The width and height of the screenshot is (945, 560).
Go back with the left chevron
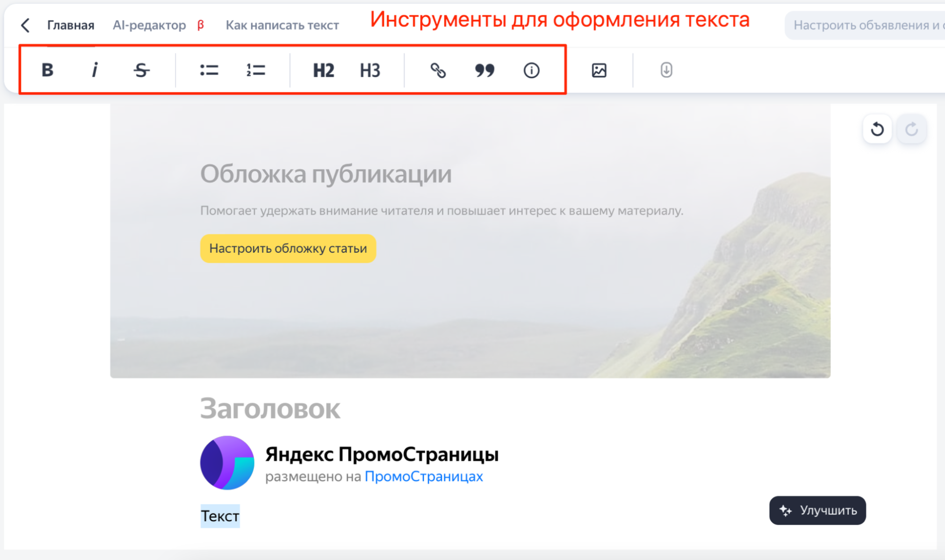click(x=26, y=25)
